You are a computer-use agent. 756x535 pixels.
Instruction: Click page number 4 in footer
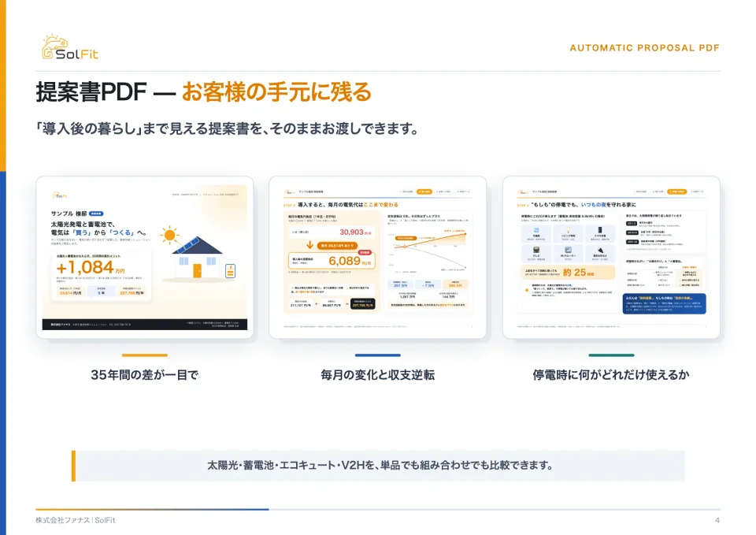(x=717, y=520)
